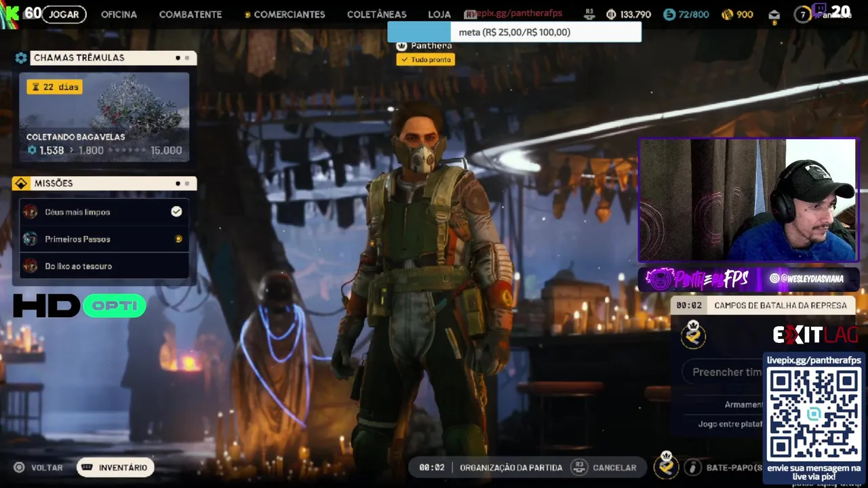Click the livepix QR code
This screenshot has width=868, height=488.
[814, 414]
